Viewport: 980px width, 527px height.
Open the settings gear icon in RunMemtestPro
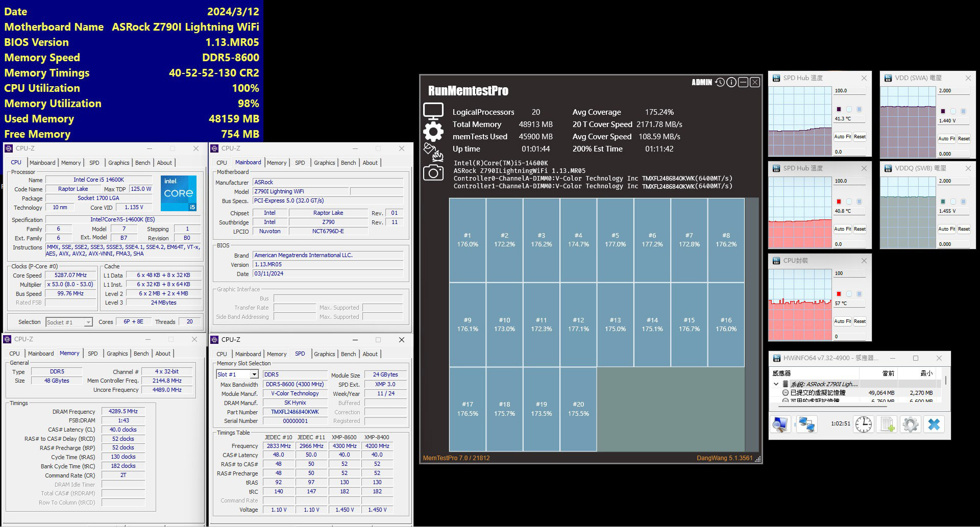[433, 132]
